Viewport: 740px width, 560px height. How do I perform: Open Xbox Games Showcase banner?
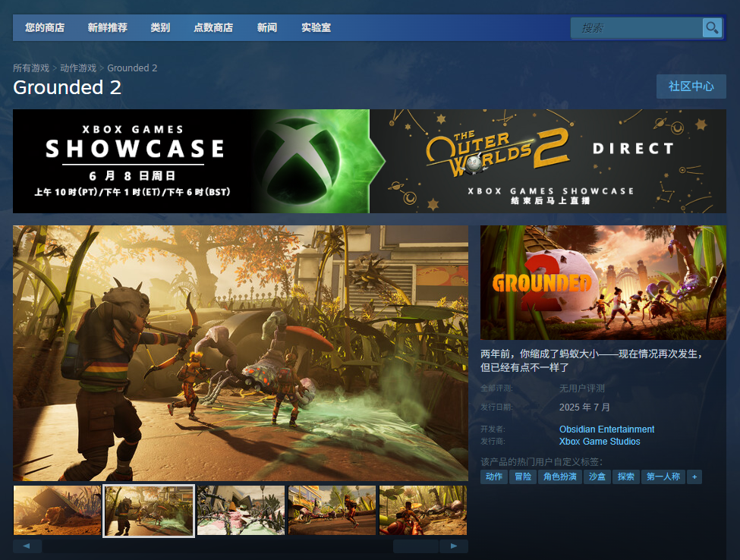(191, 162)
